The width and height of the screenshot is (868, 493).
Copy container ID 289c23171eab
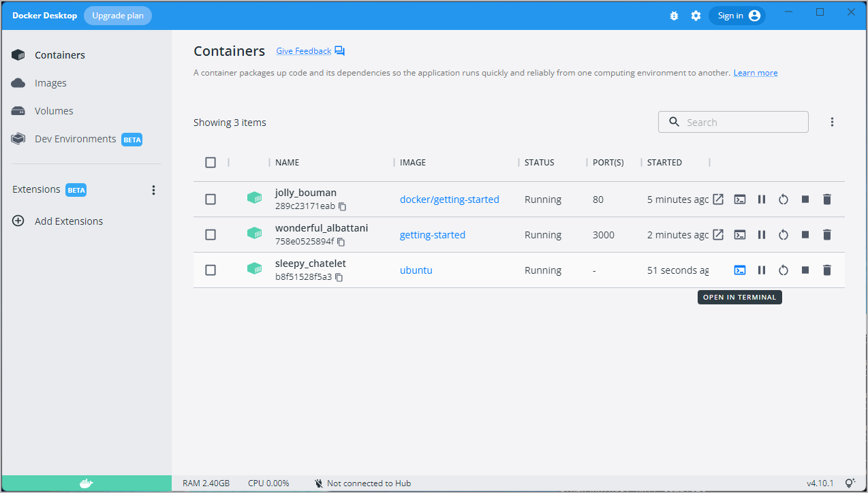343,206
